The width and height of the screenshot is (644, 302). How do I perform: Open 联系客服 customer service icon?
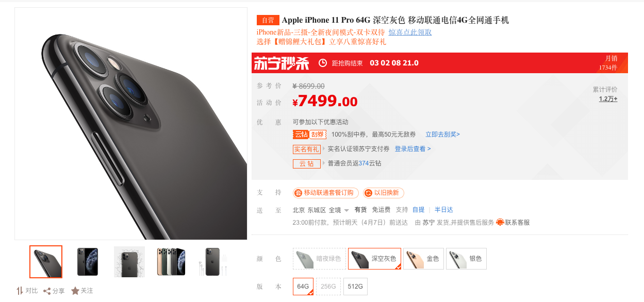click(500, 222)
